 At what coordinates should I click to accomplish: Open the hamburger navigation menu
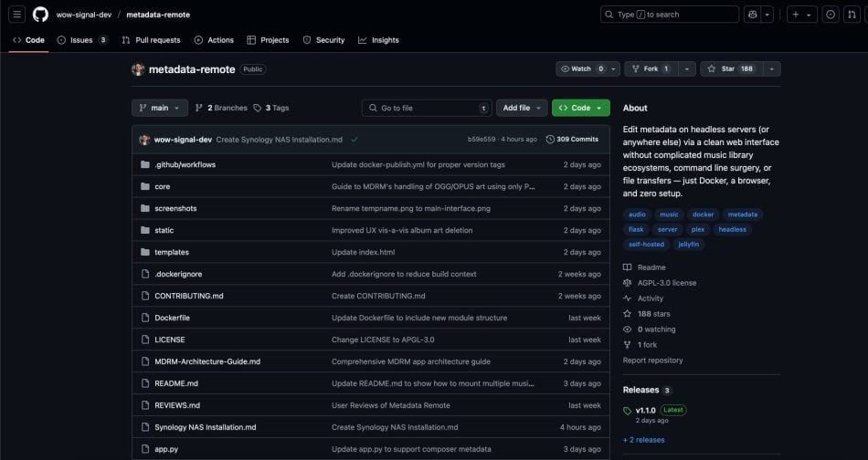coord(17,15)
